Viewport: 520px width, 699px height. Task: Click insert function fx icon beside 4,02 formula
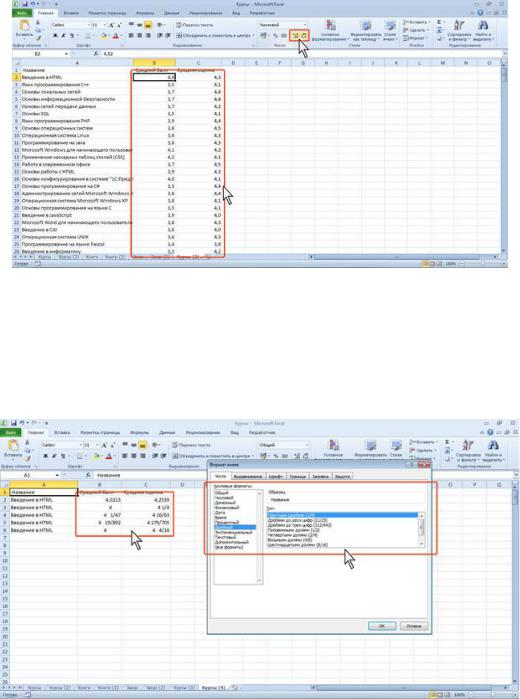96,53
